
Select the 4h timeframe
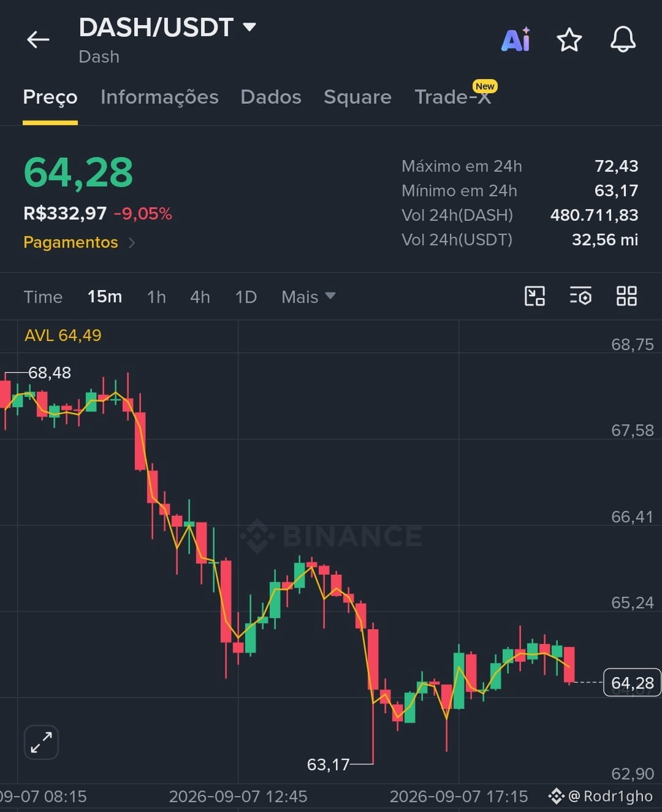pos(200,297)
